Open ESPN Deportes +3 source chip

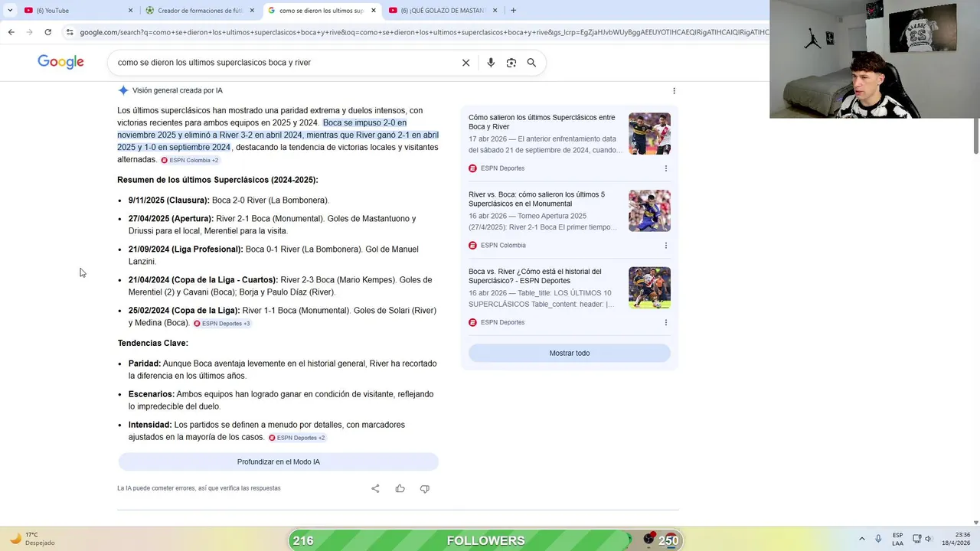pos(222,324)
